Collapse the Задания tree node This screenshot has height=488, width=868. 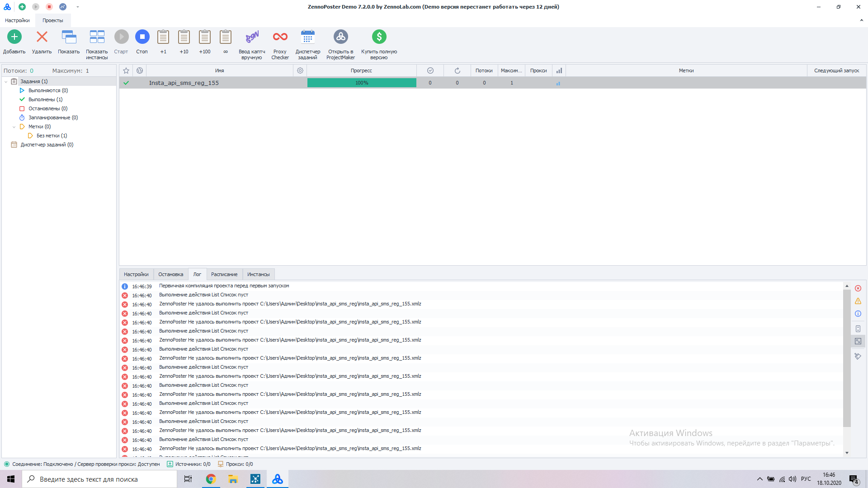tap(6, 82)
